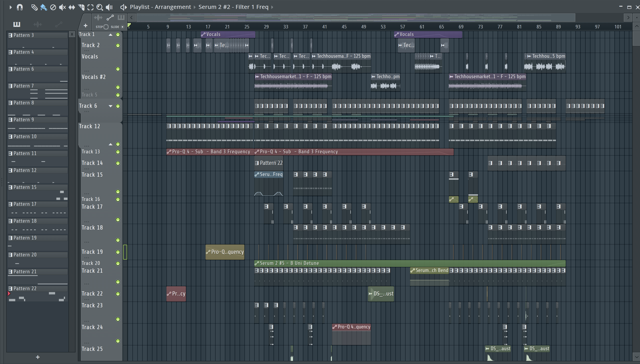
Task: Select the Zoom magnifier tool
Action: point(100,7)
